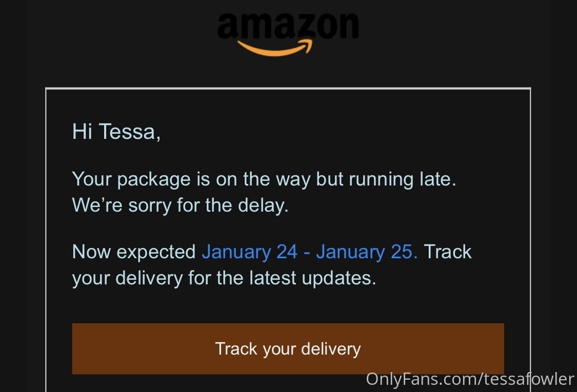Click the dash between the two dates
This screenshot has width=577, height=392.
(x=307, y=253)
